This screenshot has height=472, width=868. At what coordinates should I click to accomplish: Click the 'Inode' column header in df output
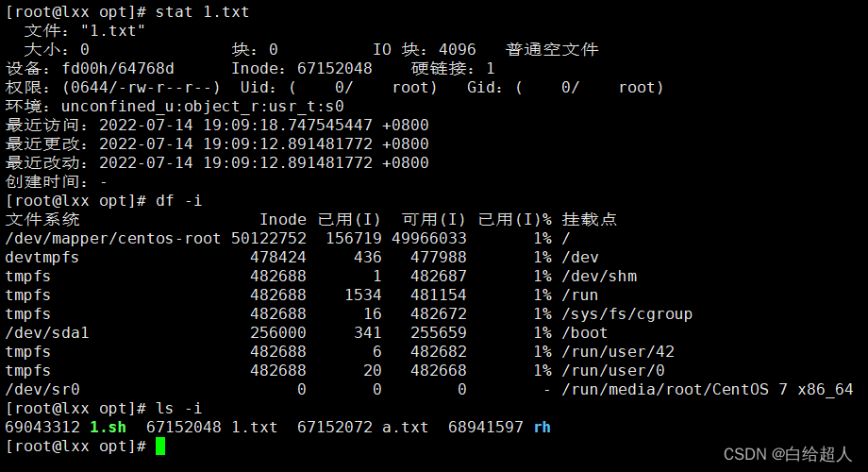tap(283, 219)
